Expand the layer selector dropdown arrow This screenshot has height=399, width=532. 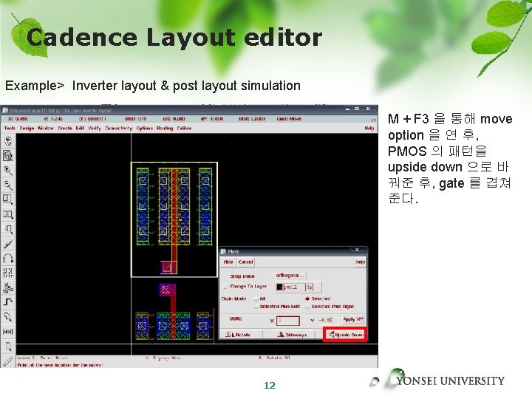click(318, 287)
